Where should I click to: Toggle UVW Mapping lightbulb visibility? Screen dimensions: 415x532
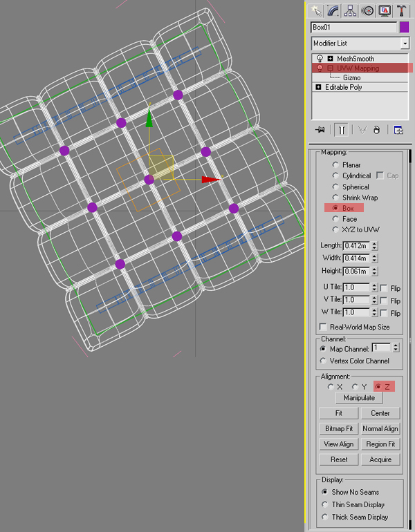pos(320,68)
